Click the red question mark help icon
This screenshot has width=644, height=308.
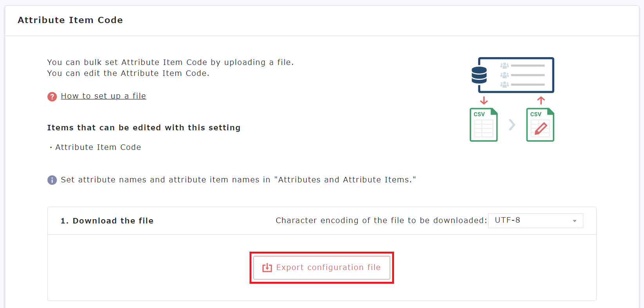pos(52,96)
